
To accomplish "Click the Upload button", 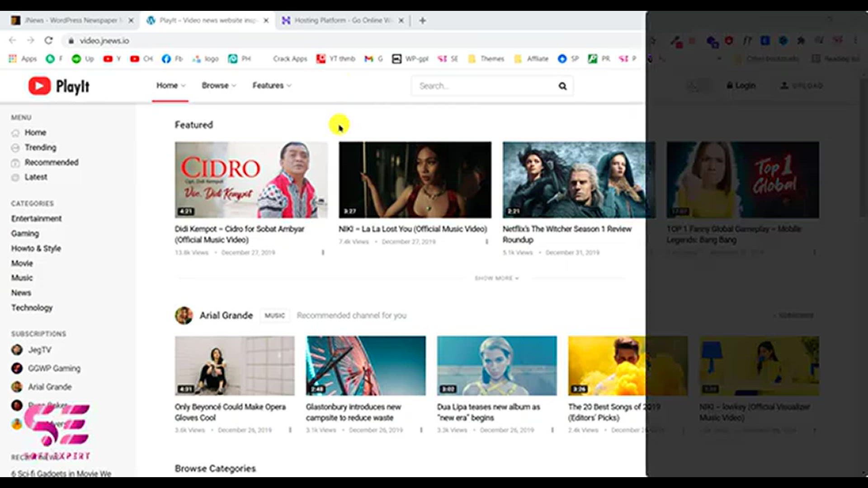I will [802, 85].
